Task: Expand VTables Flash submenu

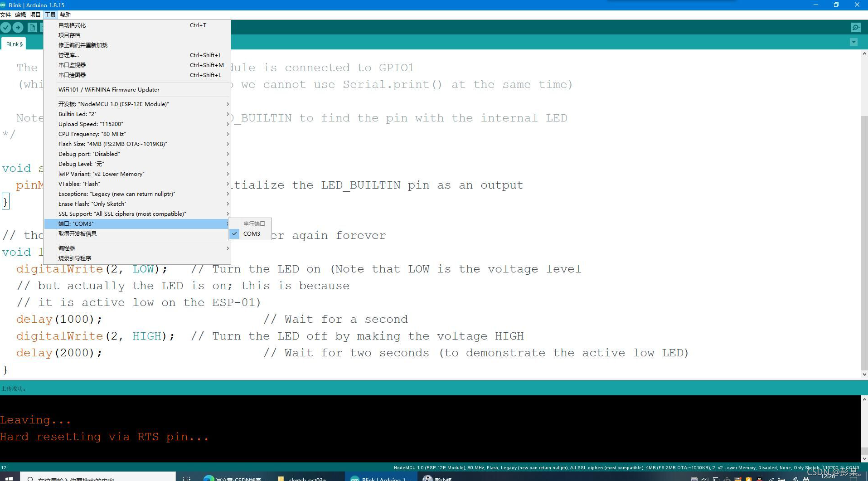Action: click(x=137, y=184)
